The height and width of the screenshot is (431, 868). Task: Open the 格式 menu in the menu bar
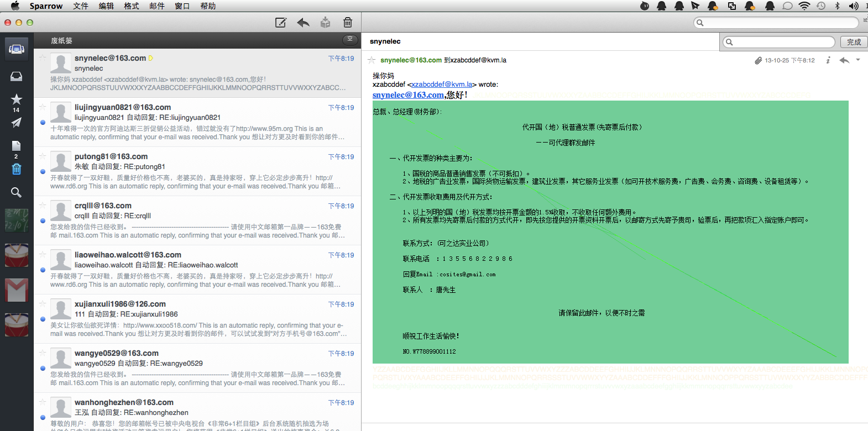click(x=132, y=6)
